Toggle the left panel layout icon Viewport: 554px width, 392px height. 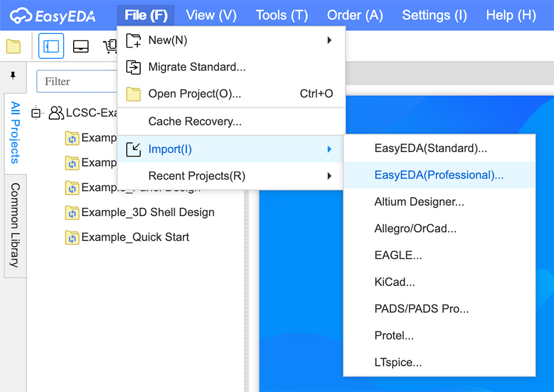[51, 46]
